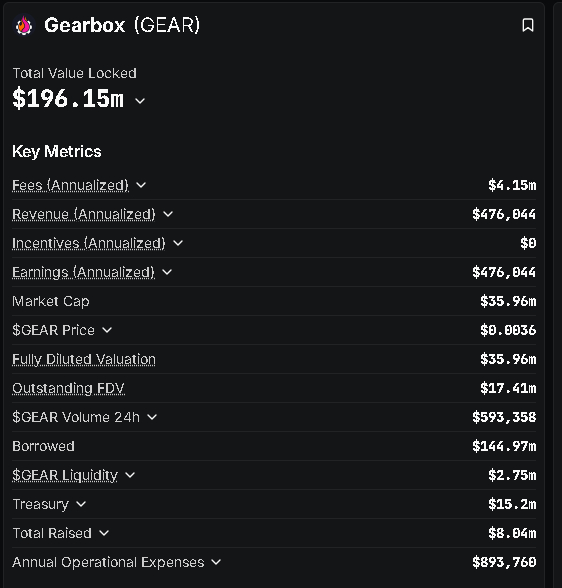562x588 pixels.
Task: Expand Earnings (Annualized) chevron
Action: pos(167,272)
